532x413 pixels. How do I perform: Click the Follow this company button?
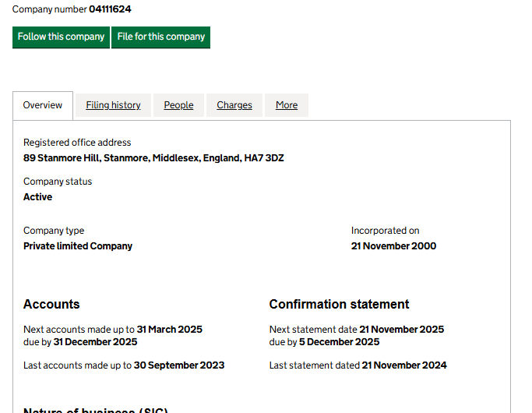(x=61, y=37)
